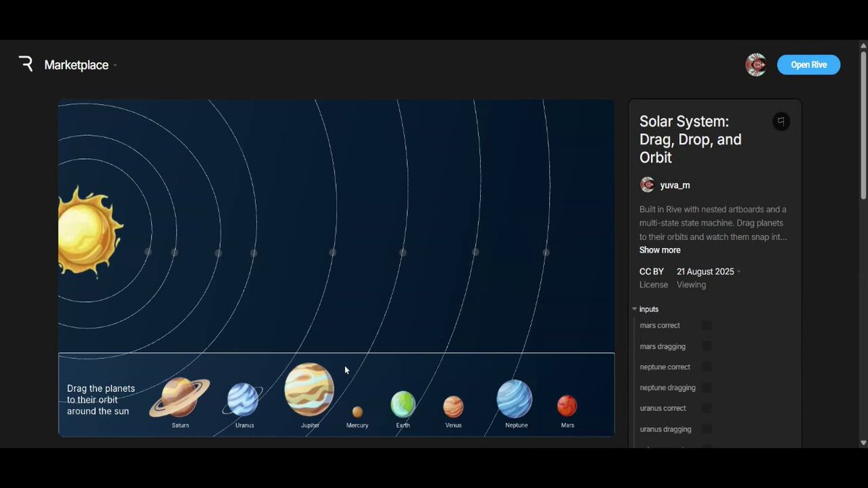Click the Sun graphic

point(90,231)
